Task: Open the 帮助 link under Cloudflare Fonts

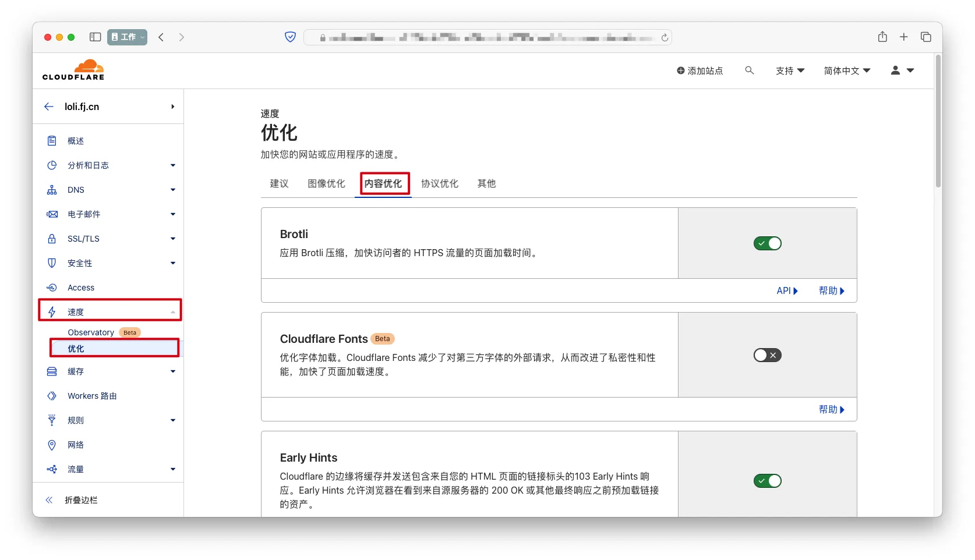Action: [831, 409]
